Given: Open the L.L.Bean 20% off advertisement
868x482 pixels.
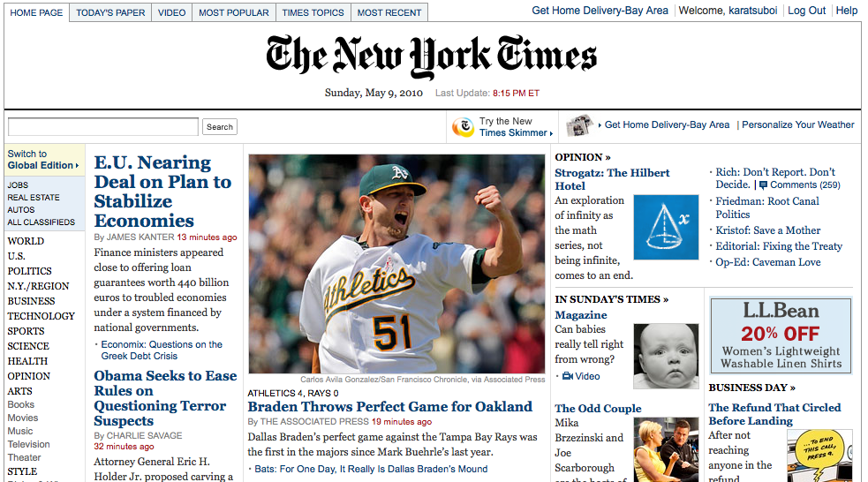Looking at the screenshot, I should (781, 336).
